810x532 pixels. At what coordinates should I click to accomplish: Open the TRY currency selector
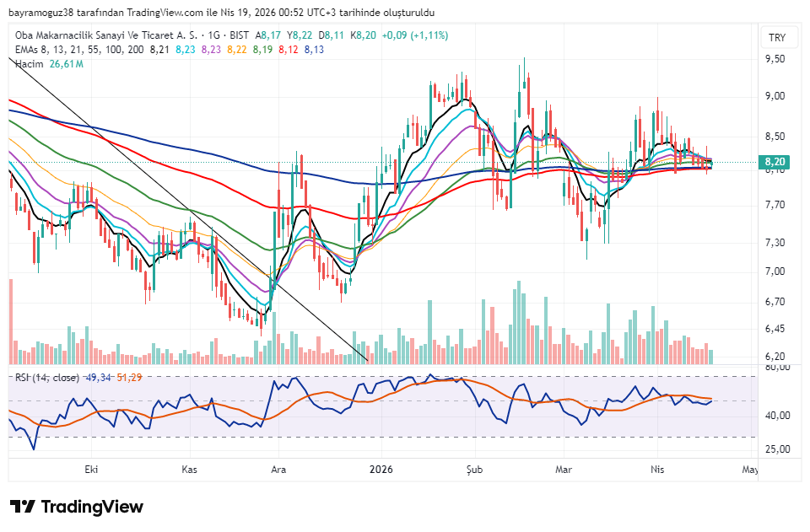[777, 38]
